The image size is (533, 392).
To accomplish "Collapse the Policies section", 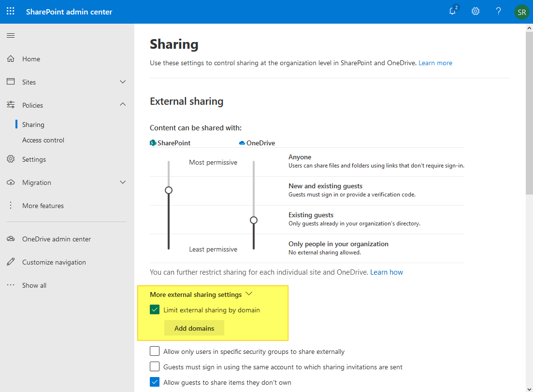I will (122, 104).
